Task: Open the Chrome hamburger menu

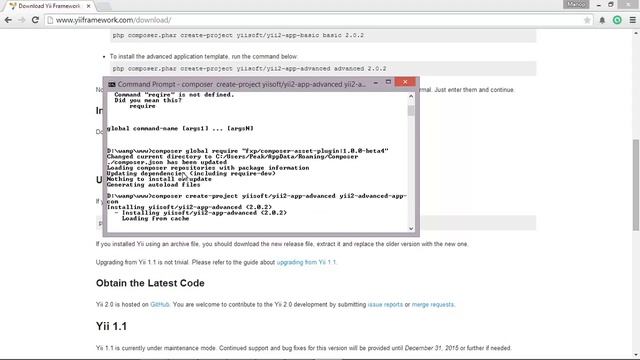Action: click(x=632, y=20)
